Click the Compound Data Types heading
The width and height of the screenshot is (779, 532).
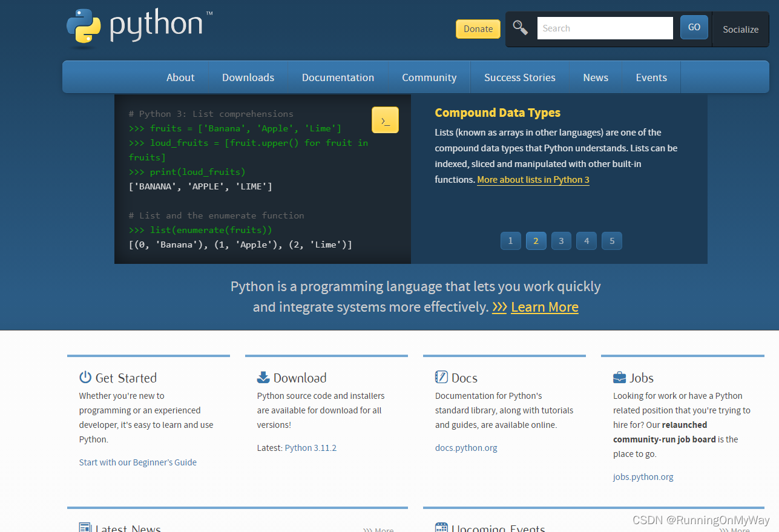coord(498,113)
